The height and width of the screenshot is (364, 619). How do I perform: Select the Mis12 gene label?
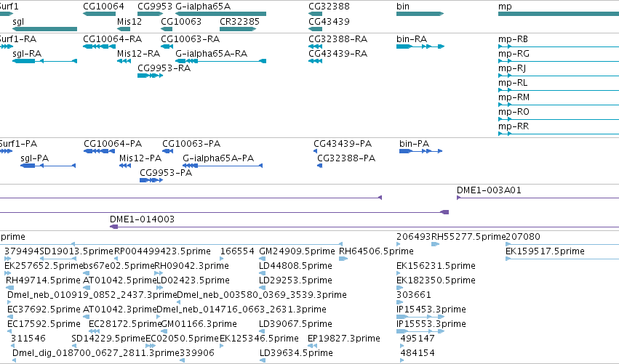(x=129, y=21)
